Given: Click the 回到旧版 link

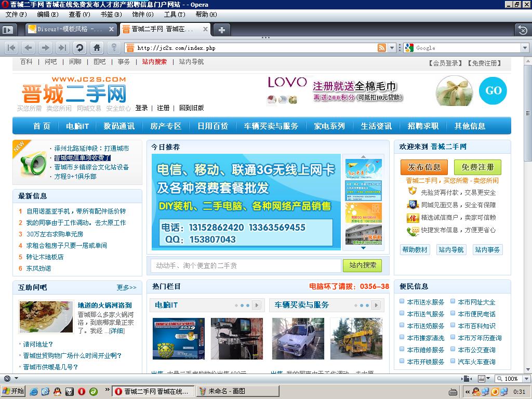Looking at the screenshot, I should pos(191,108).
